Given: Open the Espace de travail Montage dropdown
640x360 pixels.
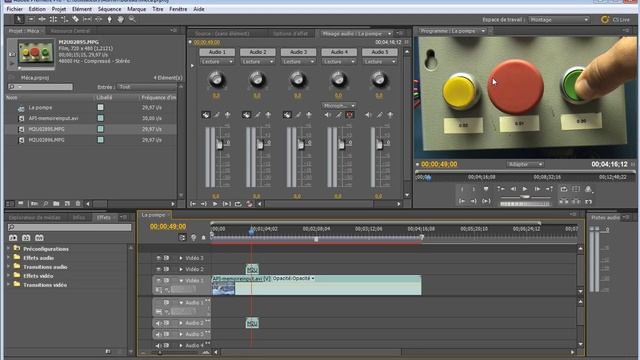Looking at the screenshot, I should tap(559, 20).
